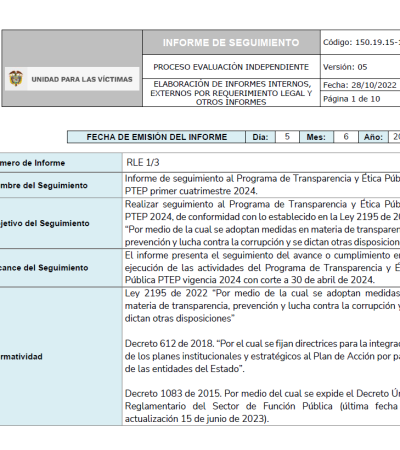Click the Objetivo del Seguimiento label cell

point(61,223)
